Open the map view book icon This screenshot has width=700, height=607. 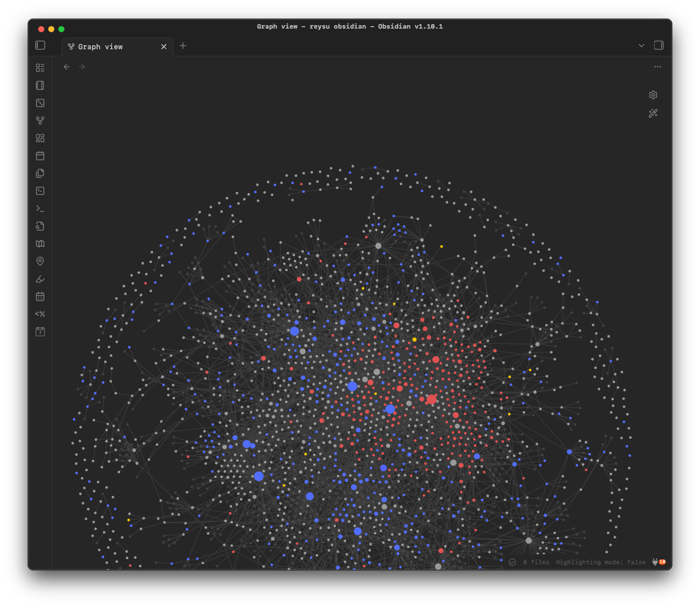[x=40, y=244]
